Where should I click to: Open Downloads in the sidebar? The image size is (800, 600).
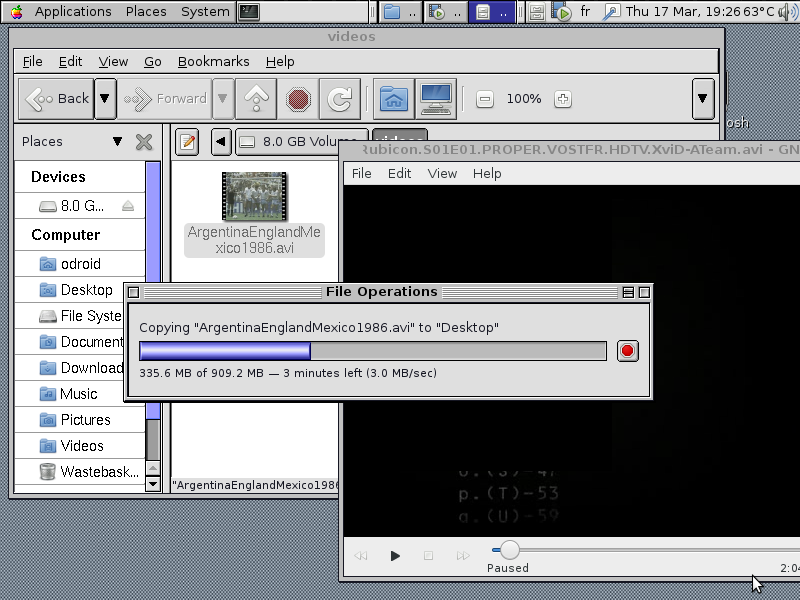pyautogui.click(x=70, y=368)
